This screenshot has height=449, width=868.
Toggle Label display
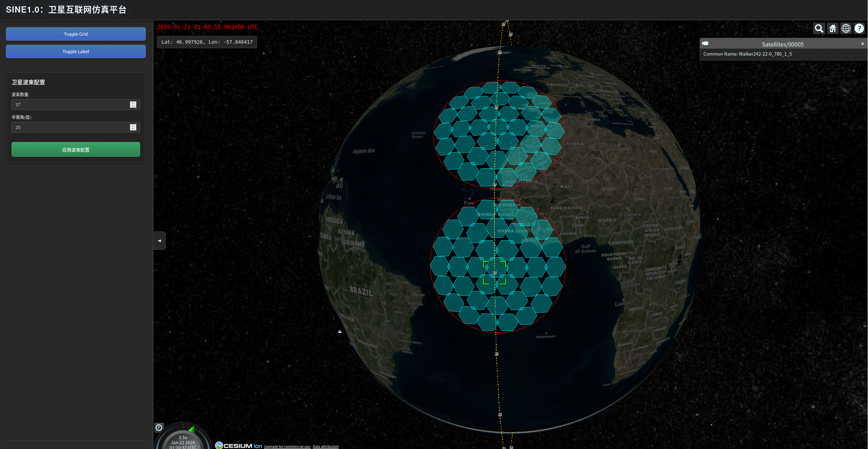coord(76,51)
